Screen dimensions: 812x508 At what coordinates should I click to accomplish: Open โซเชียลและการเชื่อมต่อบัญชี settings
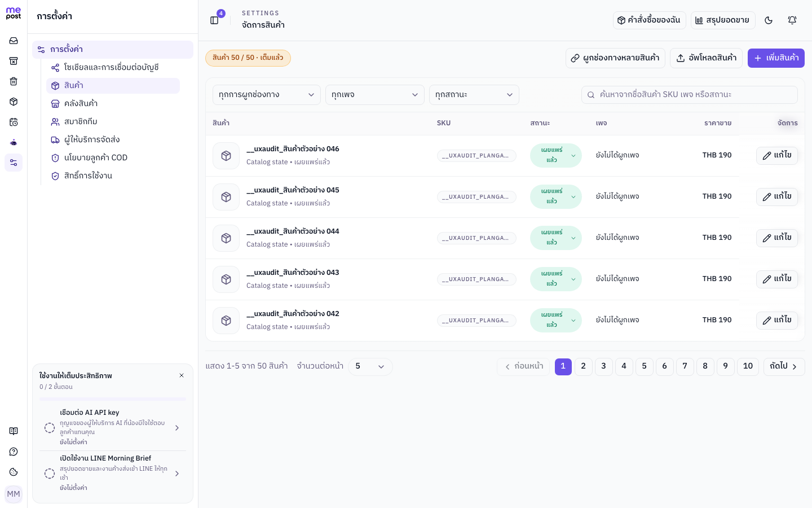113,68
